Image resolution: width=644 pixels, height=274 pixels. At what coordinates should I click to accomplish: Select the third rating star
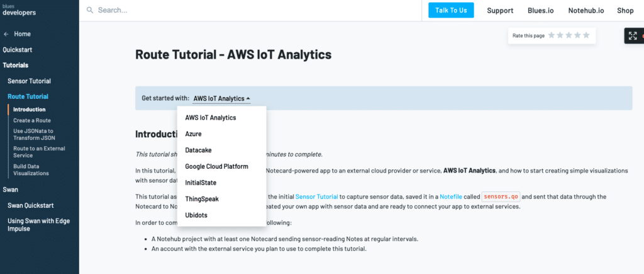(569, 35)
